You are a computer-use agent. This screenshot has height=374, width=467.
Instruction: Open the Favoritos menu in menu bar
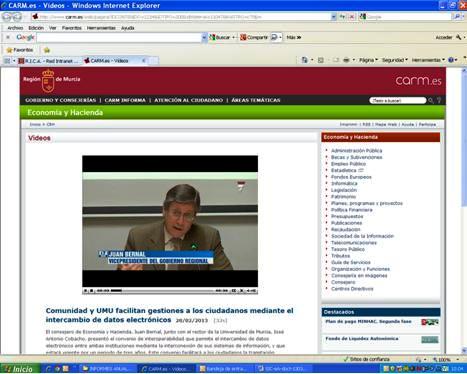click(72, 28)
